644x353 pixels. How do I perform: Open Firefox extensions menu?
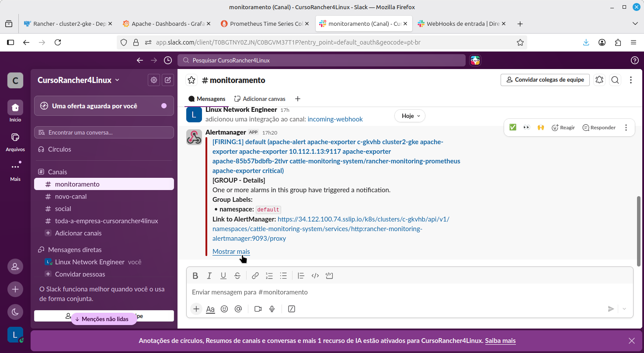(x=618, y=42)
